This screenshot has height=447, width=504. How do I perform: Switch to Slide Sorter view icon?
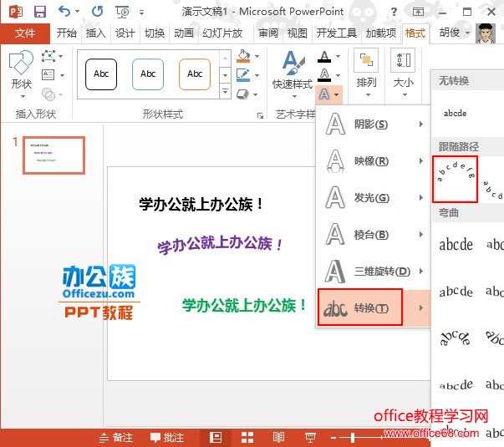[247, 437]
